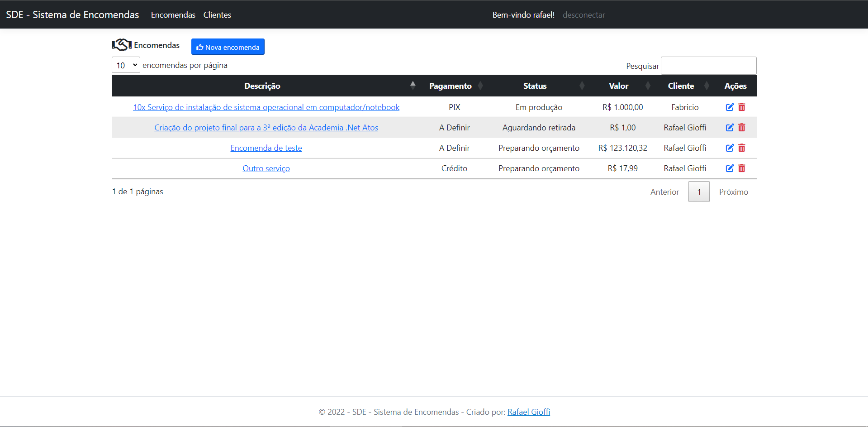The height and width of the screenshot is (427, 868).
Task: Open the Clientes navigation menu
Action: click(217, 14)
